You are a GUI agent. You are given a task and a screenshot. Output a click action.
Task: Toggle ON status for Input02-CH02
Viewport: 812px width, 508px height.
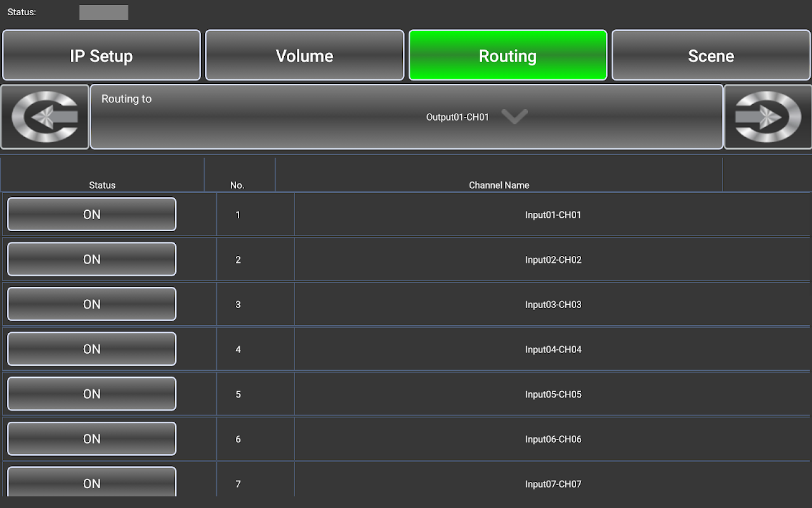[x=92, y=259]
